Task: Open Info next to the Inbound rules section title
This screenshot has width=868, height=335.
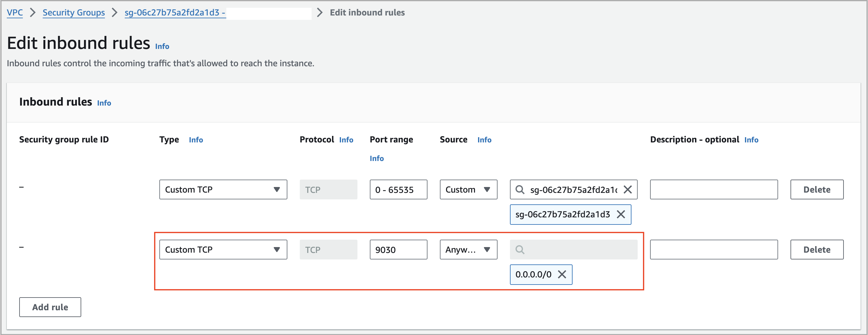Action: coord(104,103)
